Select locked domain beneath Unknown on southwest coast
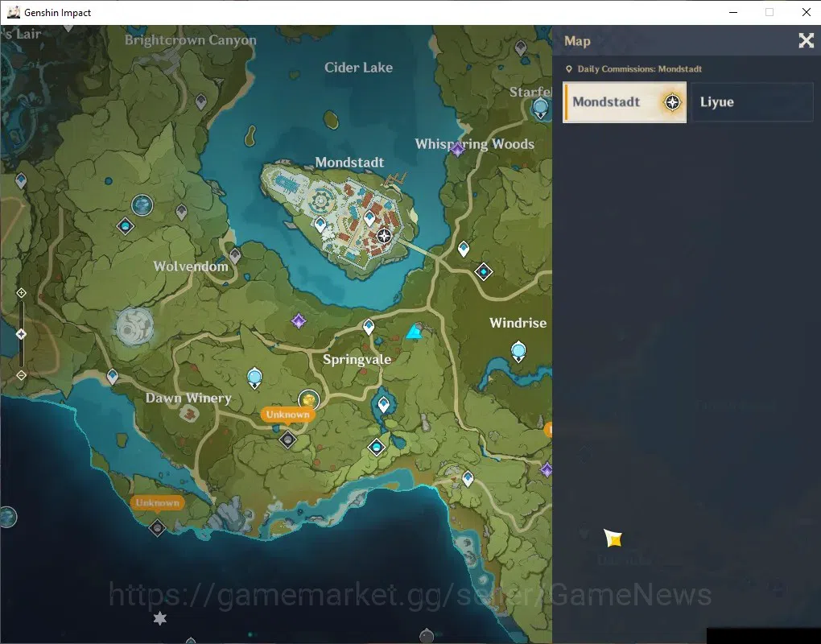This screenshot has height=644, width=821. click(x=157, y=528)
